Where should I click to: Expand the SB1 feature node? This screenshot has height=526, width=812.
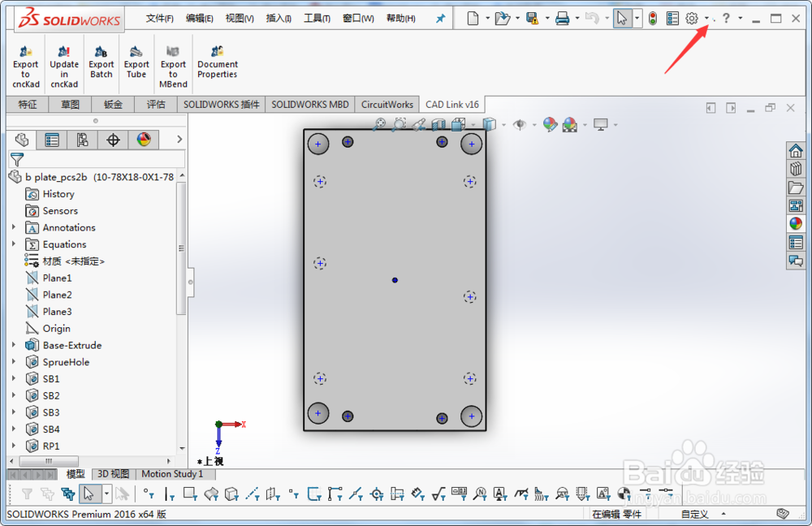click(x=14, y=378)
